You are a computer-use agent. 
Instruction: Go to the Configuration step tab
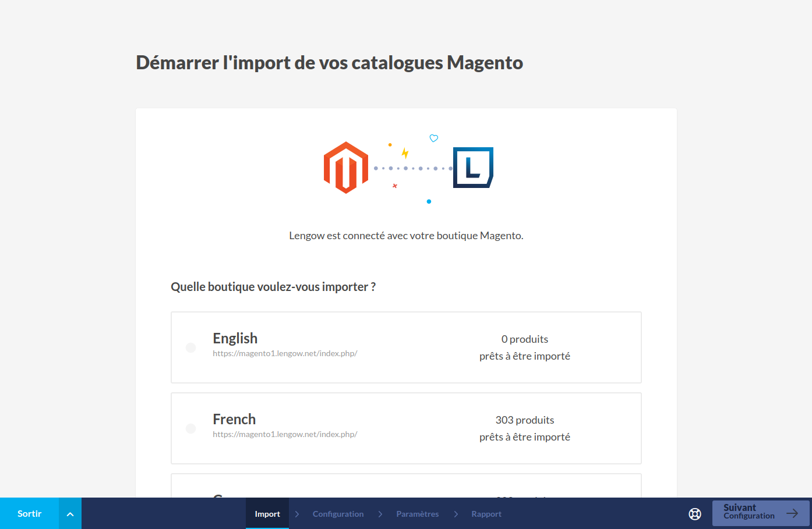pos(338,514)
